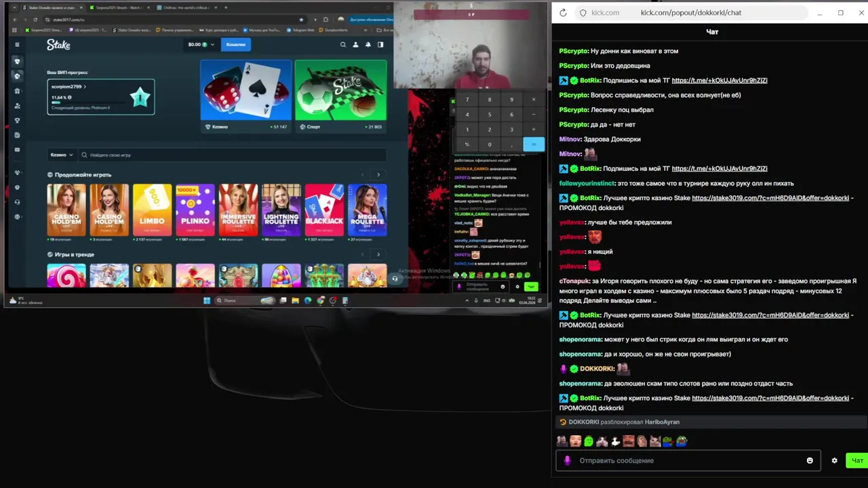Show previous games in Игры в тренде
Image resolution: width=868 pixels, height=488 pixels.
362,255
